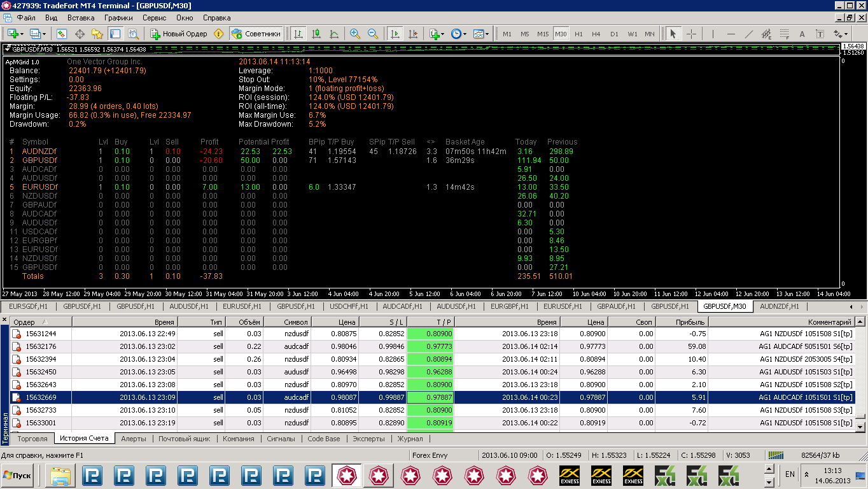
Task: Toggle chart shift from right edge
Action: click(x=414, y=34)
